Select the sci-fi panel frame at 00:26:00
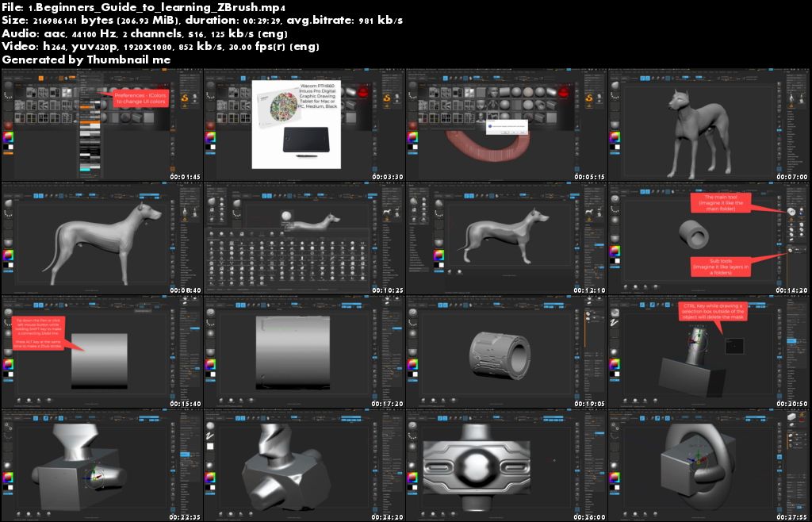The width and height of the screenshot is (812, 522). coord(507,465)
